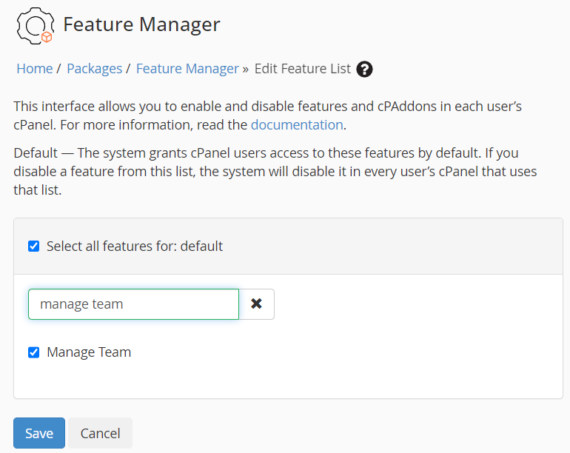The width and height of the screenshot is (570, 453).
Task: Click the Edit Feature List breadcrumb text
Action: (302, 68)
